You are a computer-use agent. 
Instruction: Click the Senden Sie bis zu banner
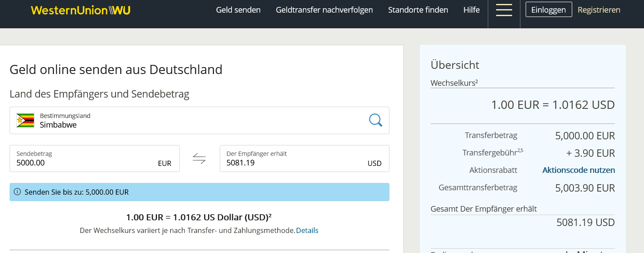[199, 192]
